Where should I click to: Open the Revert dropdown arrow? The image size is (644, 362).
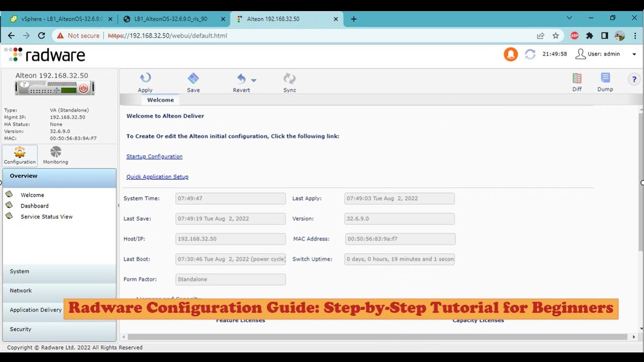coord(254,80)
